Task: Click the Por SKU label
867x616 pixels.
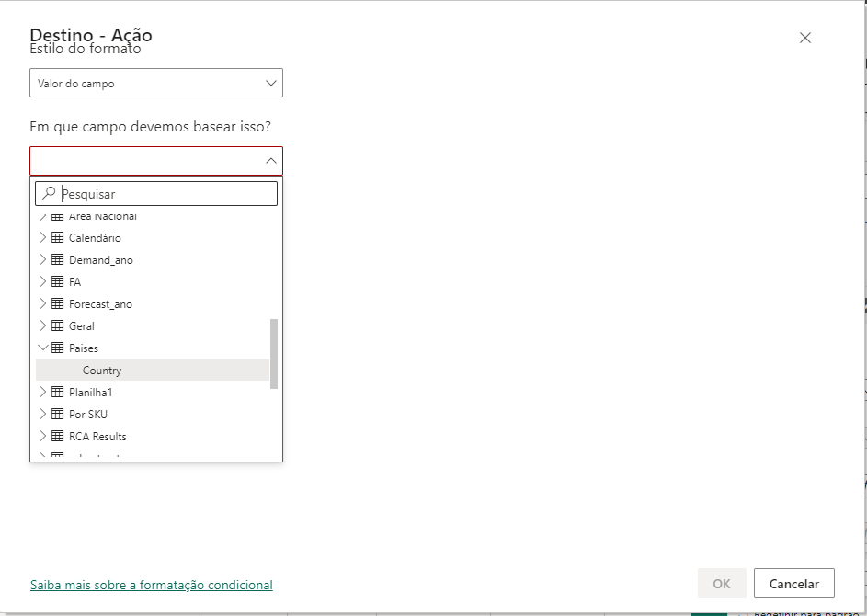Action: (x=88, y=414)
